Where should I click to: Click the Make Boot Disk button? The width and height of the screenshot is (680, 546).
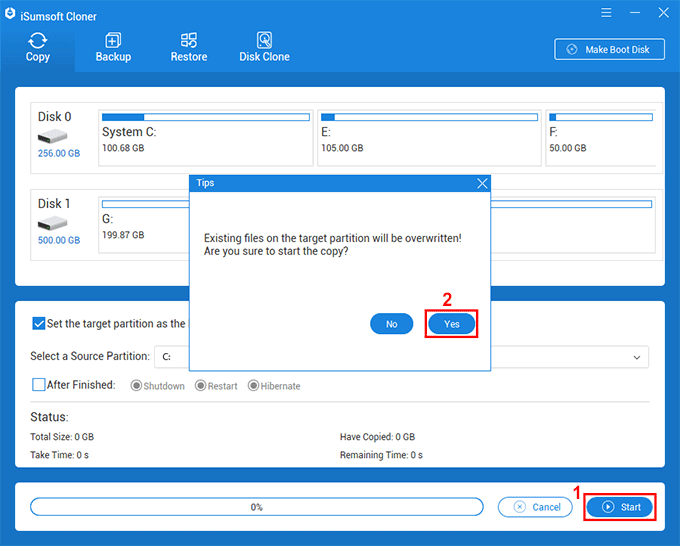[609, 49]
